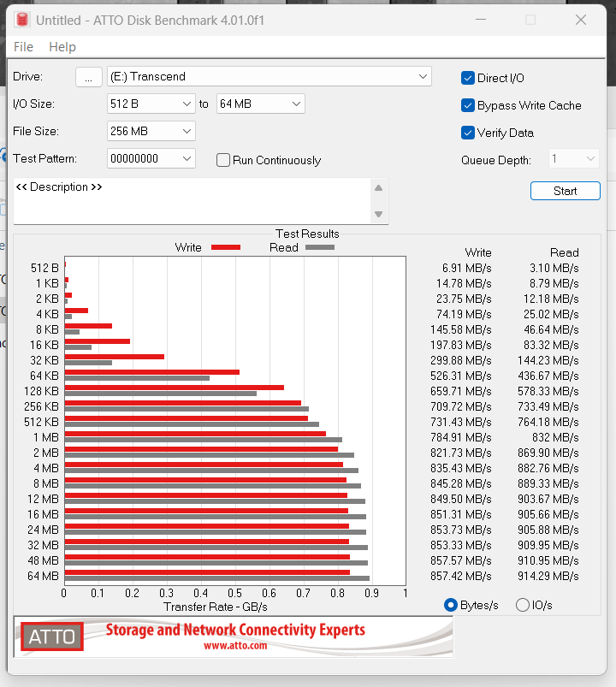Click the Transfer Rate - GB/s axis label
Screen dimensions: 616x687
[216, 607]
